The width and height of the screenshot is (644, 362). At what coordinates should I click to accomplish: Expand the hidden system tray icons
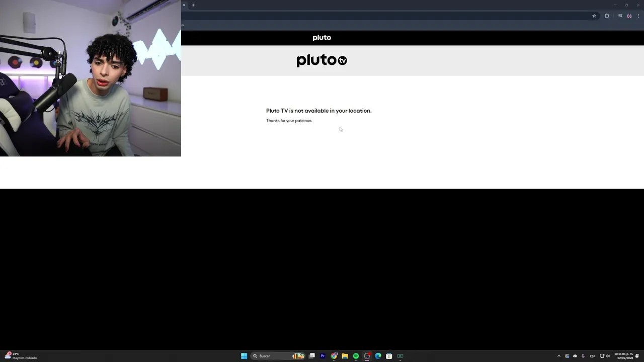(559, 356)
